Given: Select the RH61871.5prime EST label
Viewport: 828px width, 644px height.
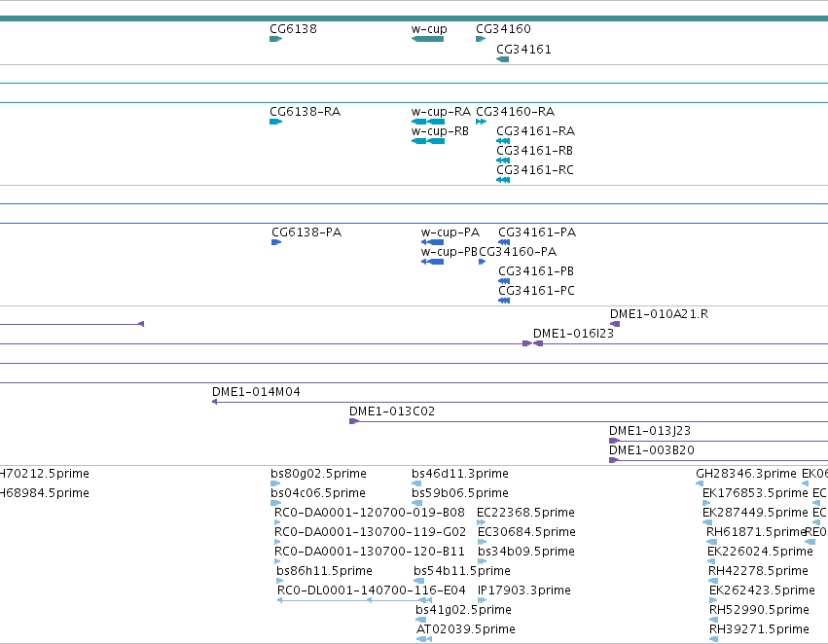Looking at the screenshot, I should [756, 533].
